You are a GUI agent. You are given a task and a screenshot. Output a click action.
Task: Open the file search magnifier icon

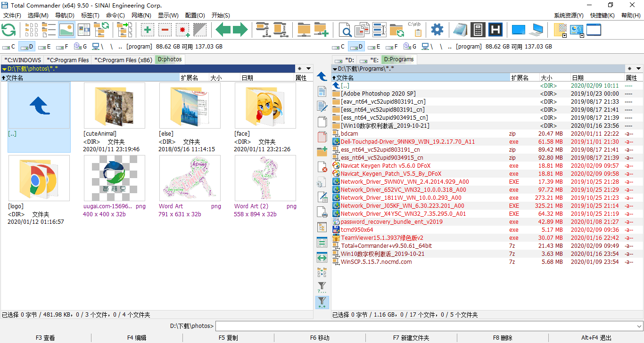(346, 30)
